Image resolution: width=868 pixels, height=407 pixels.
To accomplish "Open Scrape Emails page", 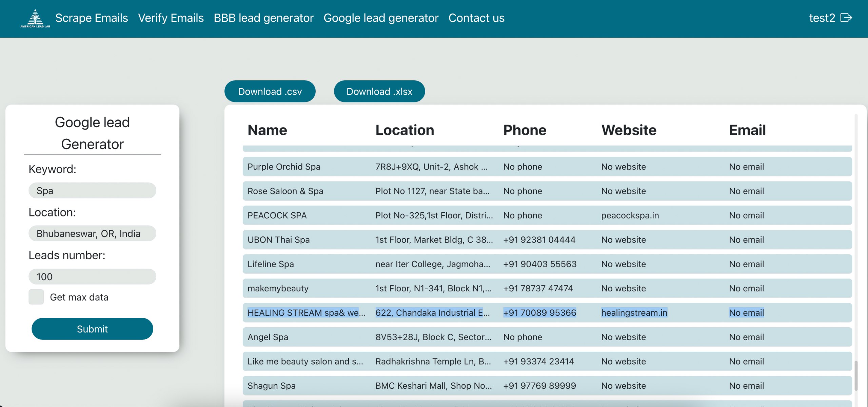I will pyautogui.click(x=92, y=18).
